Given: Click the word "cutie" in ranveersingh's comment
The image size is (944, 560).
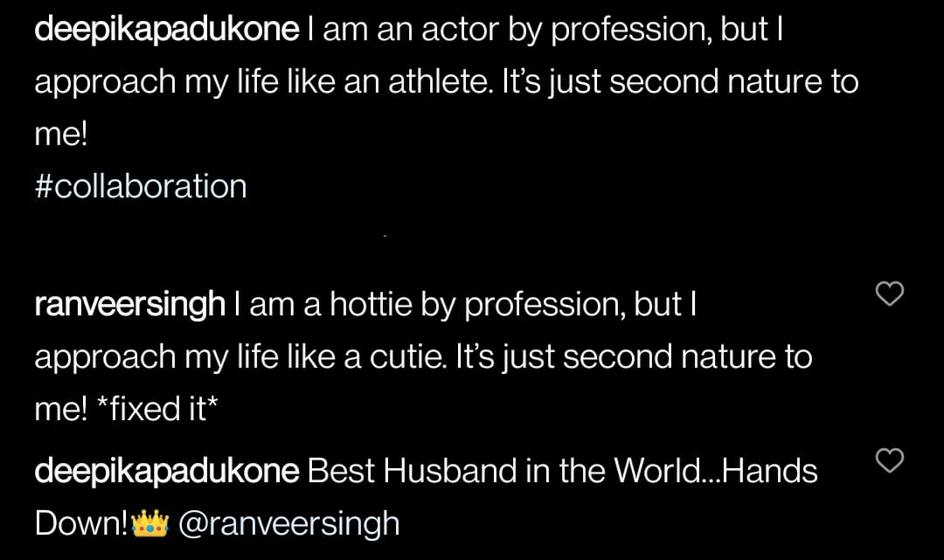Looking at the screenshot, I should pos(405,357).
